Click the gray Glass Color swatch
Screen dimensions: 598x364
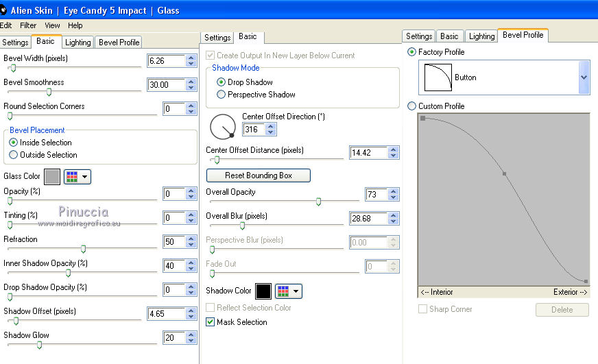click(x=52, y=177)
